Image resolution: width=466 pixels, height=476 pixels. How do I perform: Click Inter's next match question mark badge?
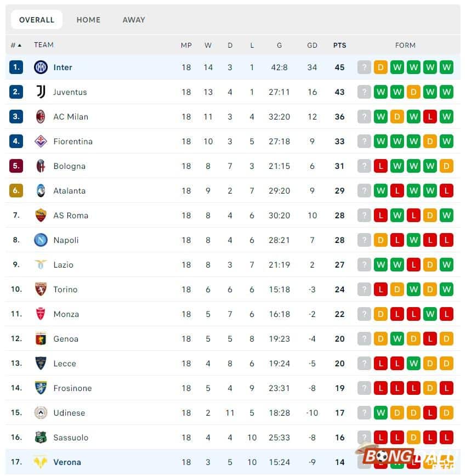point(364,67)
